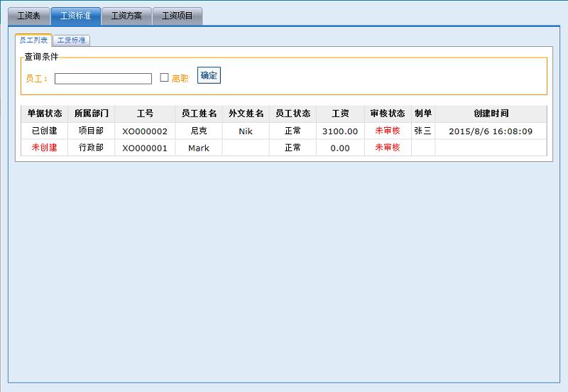Select the 工资标准 main tab
This screenshot has height=392, width=568.
(76, 16)
